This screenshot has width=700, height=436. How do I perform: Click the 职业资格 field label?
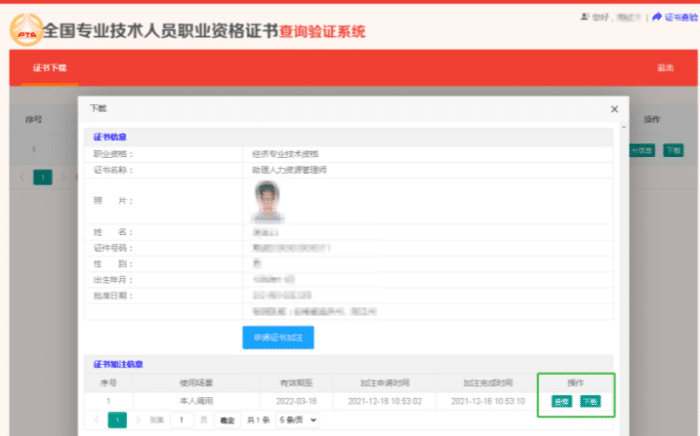click(113, 154)
